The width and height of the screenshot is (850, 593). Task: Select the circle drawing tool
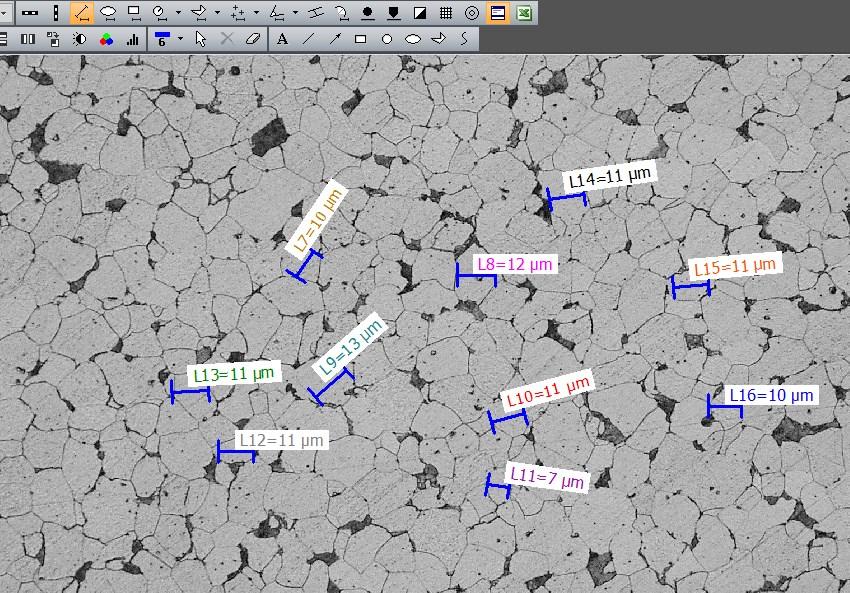point(387,39)
